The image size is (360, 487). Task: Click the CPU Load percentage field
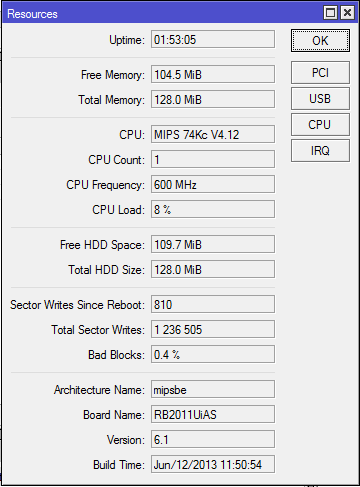coord(213,209)
